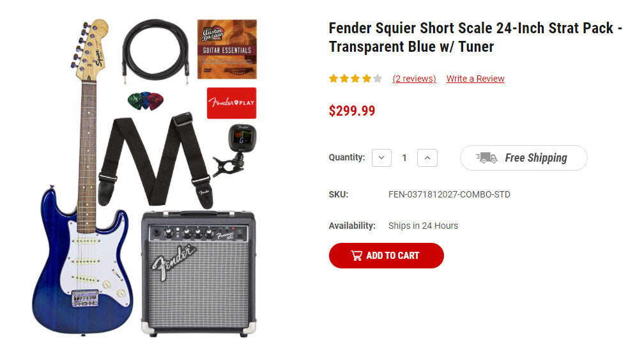The height and width of the screenshot is (340, 644).
Task: Click the delivery truck icon
Action: (487, 158)
